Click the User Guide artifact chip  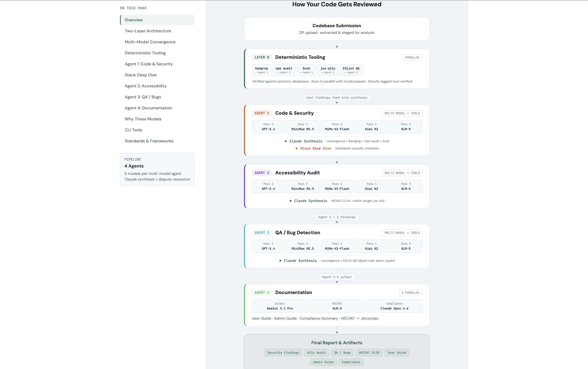(x=397, y=352)
